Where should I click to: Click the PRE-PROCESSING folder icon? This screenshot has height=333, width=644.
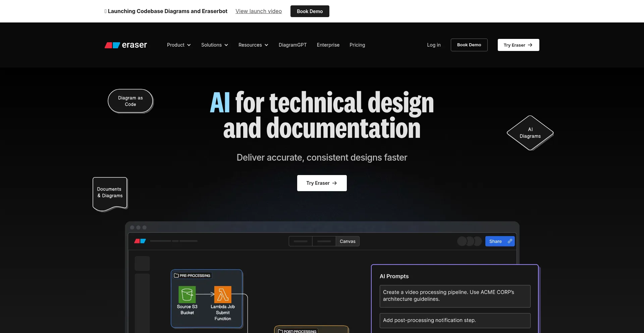click(x=176, y=275)
